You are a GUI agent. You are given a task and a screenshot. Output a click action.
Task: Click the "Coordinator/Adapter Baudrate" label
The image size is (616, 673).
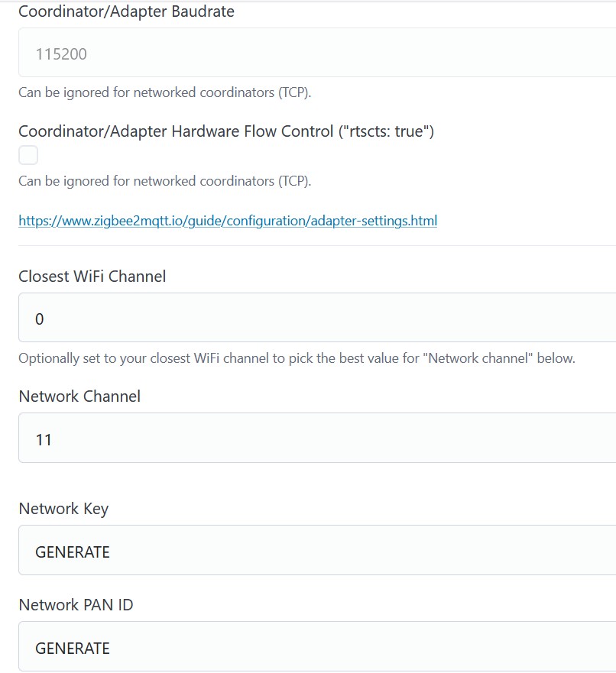point(126,12)
